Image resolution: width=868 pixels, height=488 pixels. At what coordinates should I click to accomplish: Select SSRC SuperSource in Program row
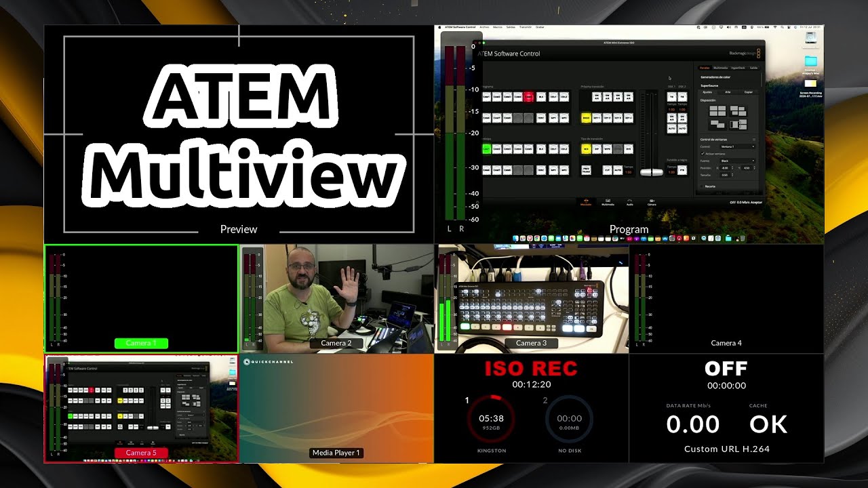pyautogui.click(x=541, y=118)
